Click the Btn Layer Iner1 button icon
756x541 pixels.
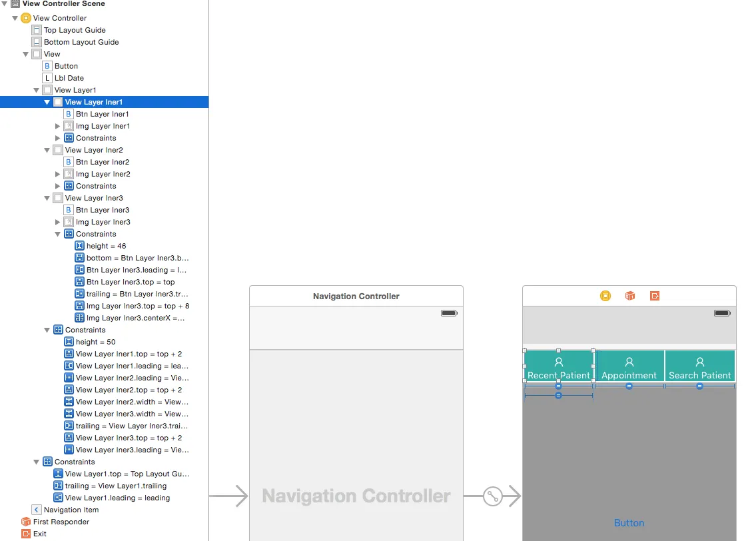(69, 115)
